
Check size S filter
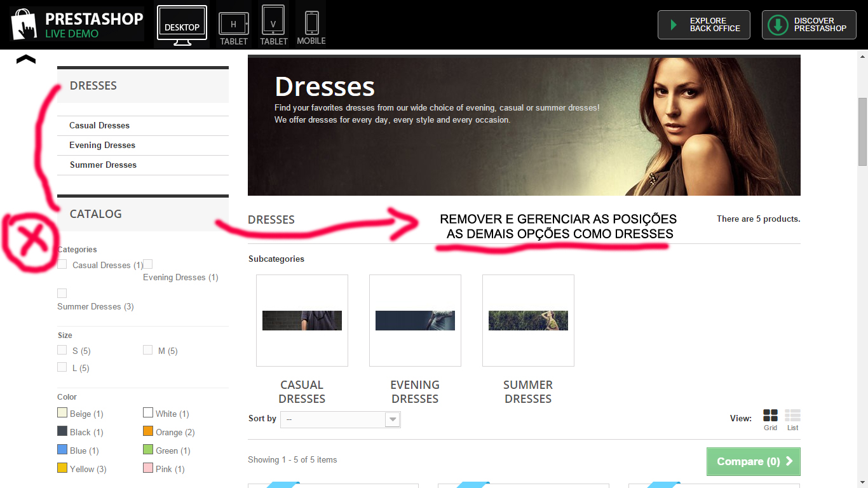(x=62, y=350)
